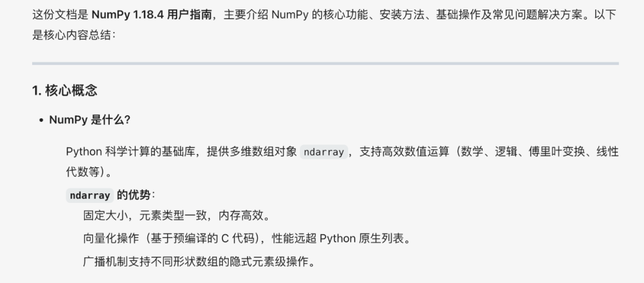Screen dimensions: 644x283
Task: Click the bold "的优势" text
Action: point(134,195)
